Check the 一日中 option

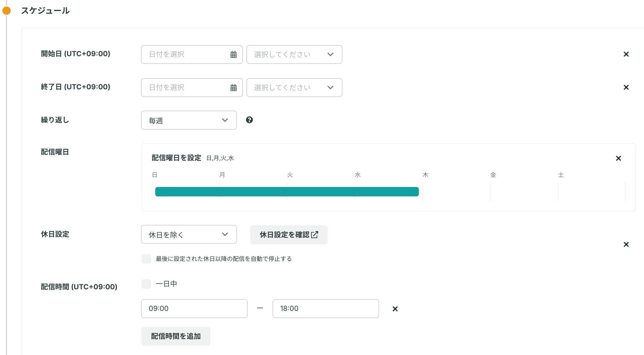click(x=146, y=284)
